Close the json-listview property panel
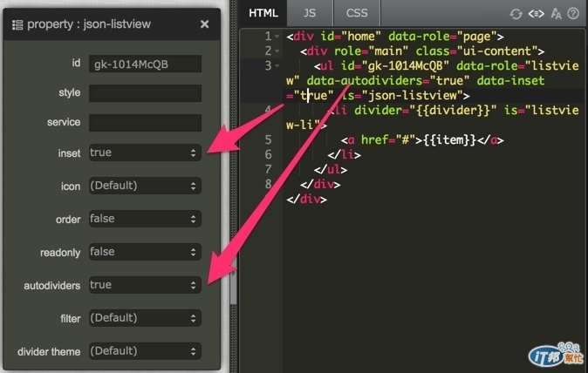Viewport: 588px width, 373px height. click(204, 24)
